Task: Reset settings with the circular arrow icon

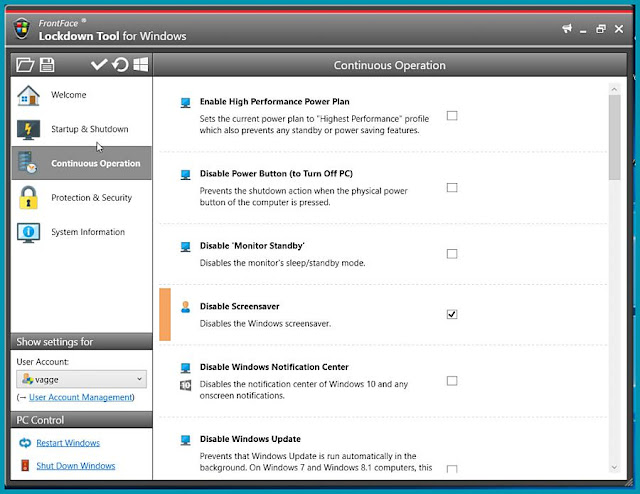Action: click(x=120, y=65)
